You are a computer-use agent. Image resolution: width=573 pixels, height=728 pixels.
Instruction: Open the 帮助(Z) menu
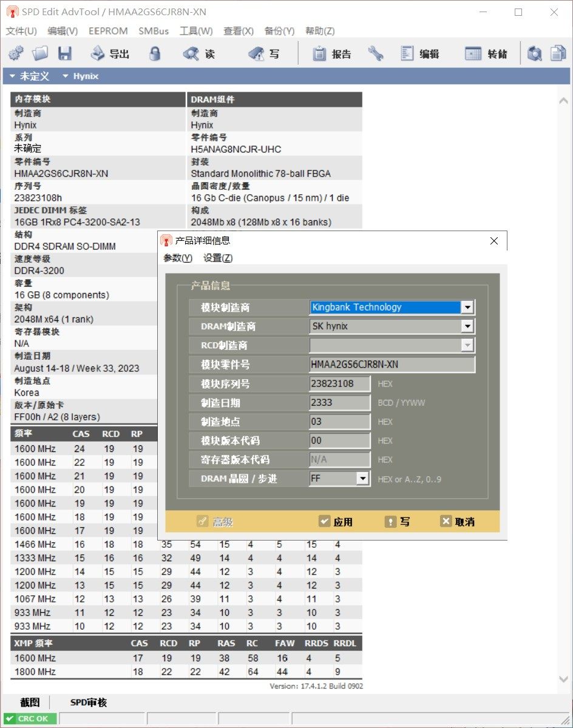click(320, 31)
